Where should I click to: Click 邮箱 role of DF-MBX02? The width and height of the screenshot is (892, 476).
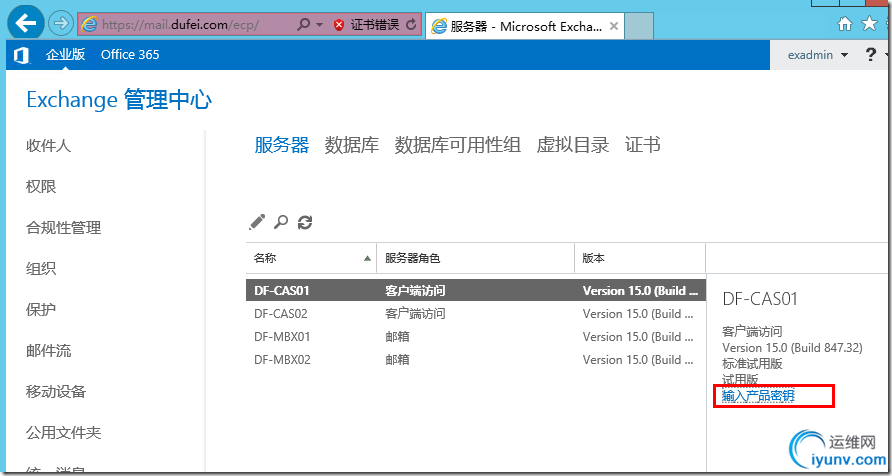397,359
